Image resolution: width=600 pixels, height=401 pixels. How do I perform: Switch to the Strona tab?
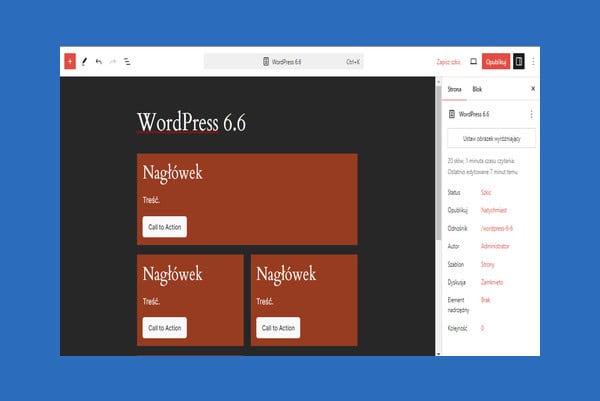coord(454,89)
